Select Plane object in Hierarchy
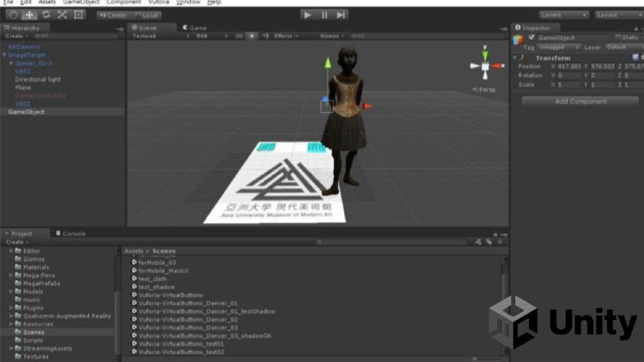 pos(23,87)
